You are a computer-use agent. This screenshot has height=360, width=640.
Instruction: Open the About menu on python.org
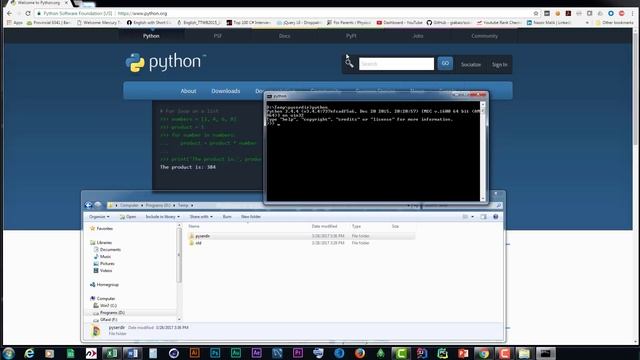tap(188, 91)
